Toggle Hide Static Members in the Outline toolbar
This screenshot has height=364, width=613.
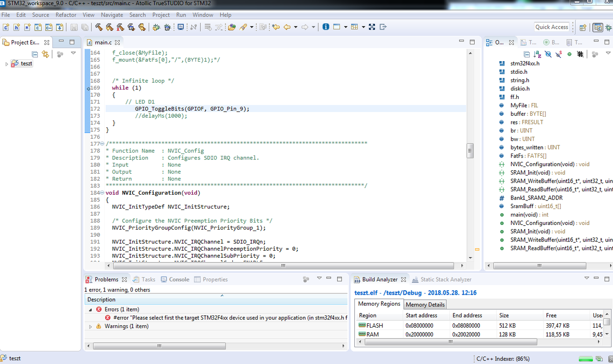click(x=558, y=54)
